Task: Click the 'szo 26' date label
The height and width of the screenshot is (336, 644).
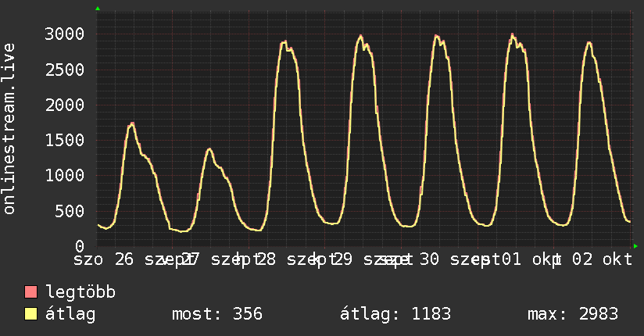Action: tap(103, 259)
